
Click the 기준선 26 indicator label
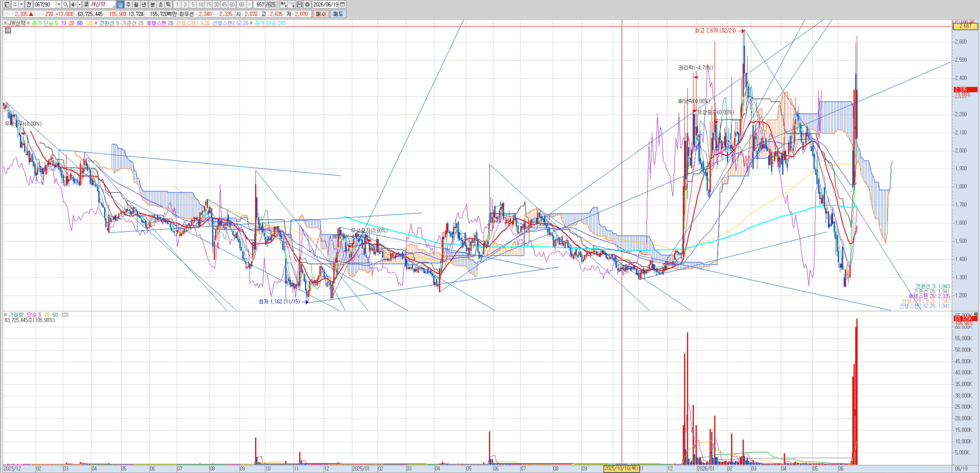[x=132, y=23]
